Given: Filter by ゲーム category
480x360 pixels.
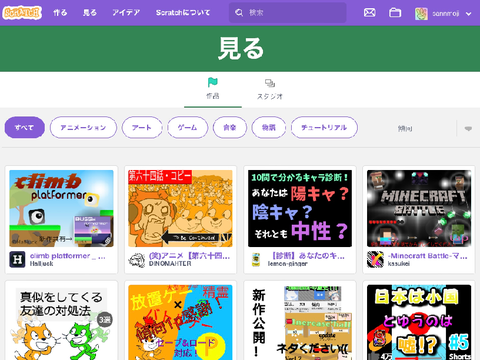Looking at the screenshot, I should [x=187, y=127].
